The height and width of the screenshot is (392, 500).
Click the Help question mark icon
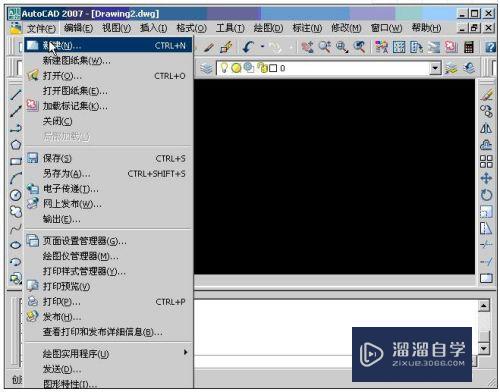pos(490,47)
